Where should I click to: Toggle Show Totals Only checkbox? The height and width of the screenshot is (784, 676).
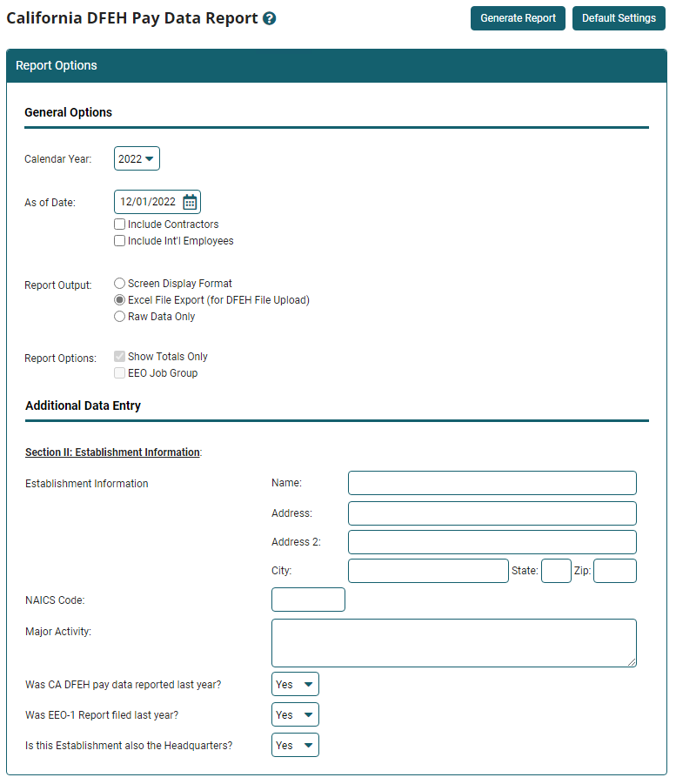point(119,357)
